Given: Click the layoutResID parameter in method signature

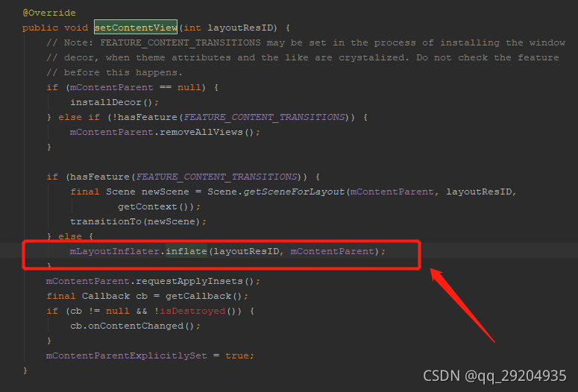Looking at the screenshot, I should [240, 28].
